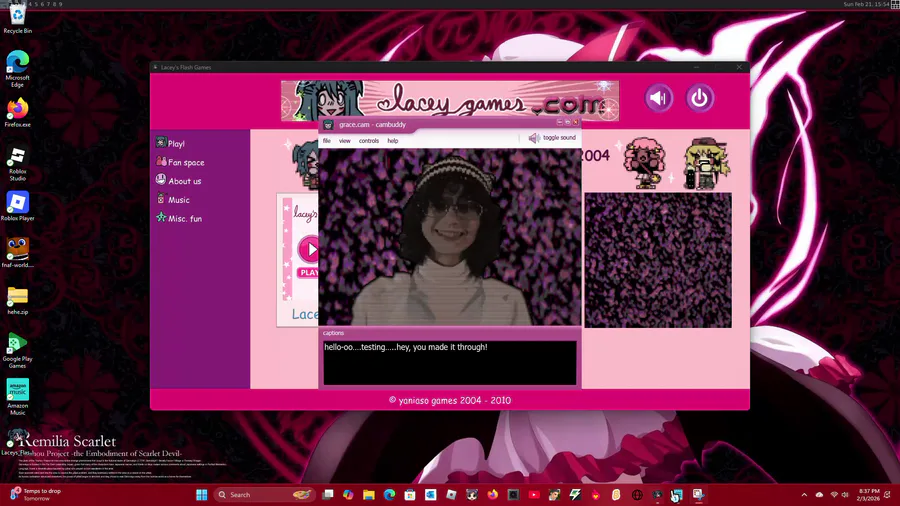Click the taskbar Search box
900x506 pixels.
click(264, 495)
